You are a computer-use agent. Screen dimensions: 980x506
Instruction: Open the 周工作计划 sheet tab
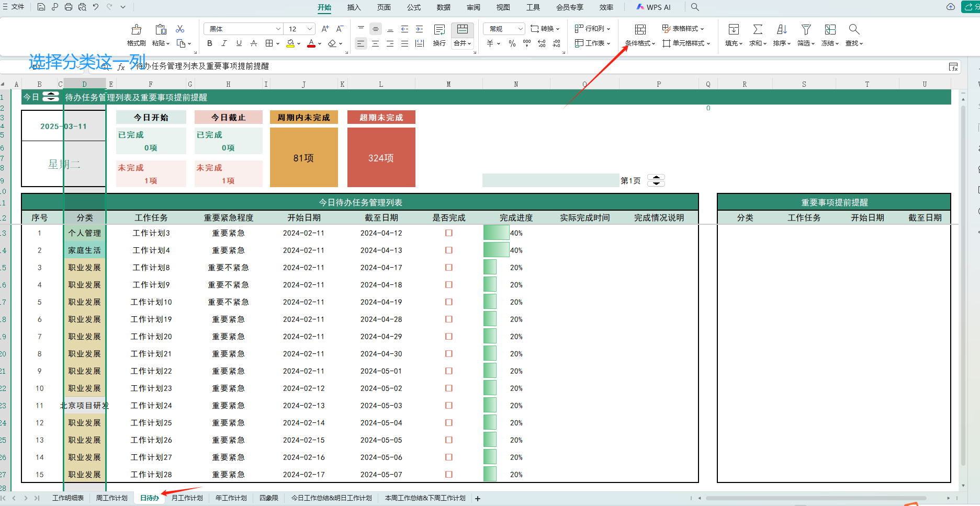pos(112,498)
